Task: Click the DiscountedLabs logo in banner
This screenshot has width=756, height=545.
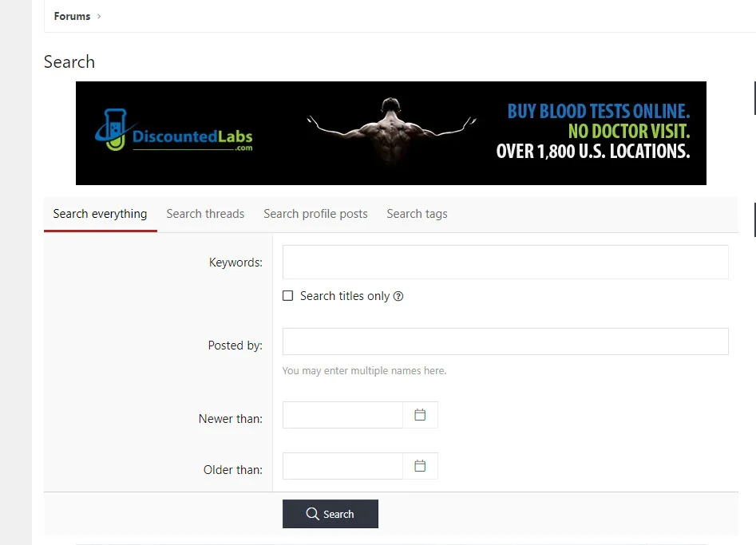Action: (x=174, y=133)
